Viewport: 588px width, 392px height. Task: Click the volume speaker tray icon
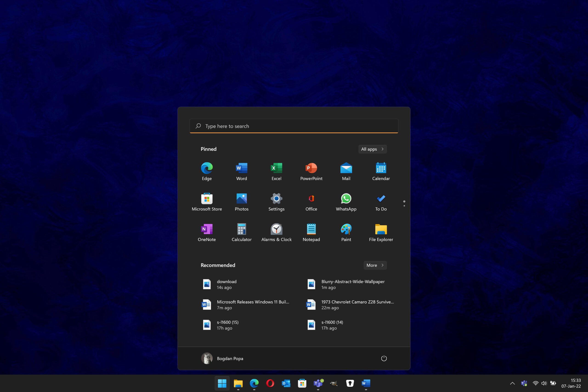pos(544,383)
